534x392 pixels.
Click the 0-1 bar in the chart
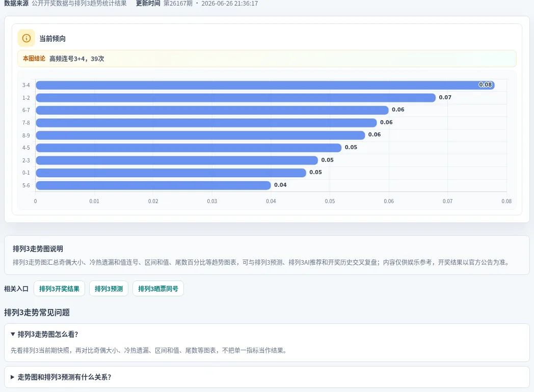click(x=171, y=173)
